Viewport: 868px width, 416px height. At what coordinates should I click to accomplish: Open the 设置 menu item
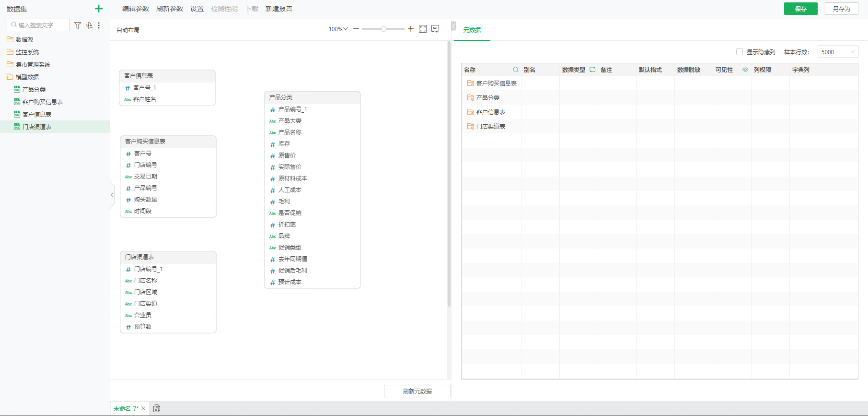[197, 9]
